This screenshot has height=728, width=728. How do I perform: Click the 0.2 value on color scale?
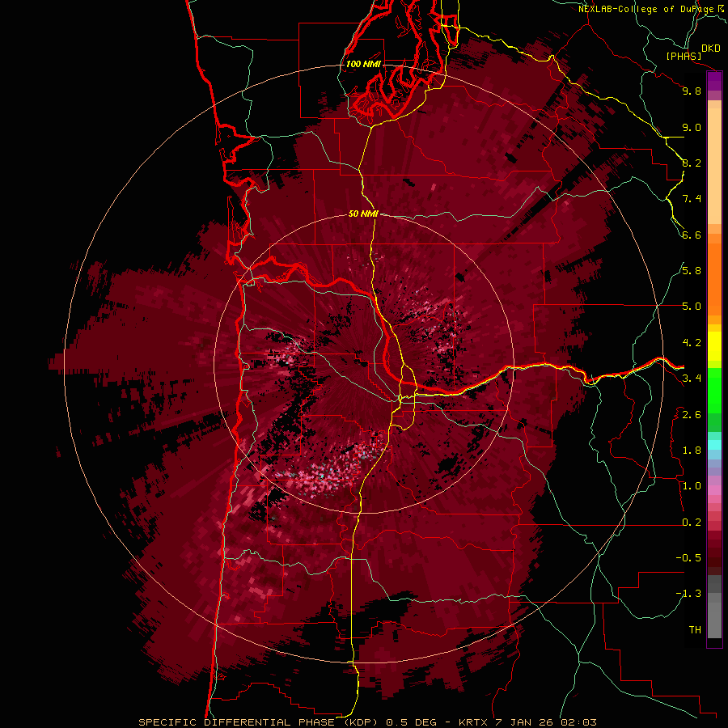(692, 523)
